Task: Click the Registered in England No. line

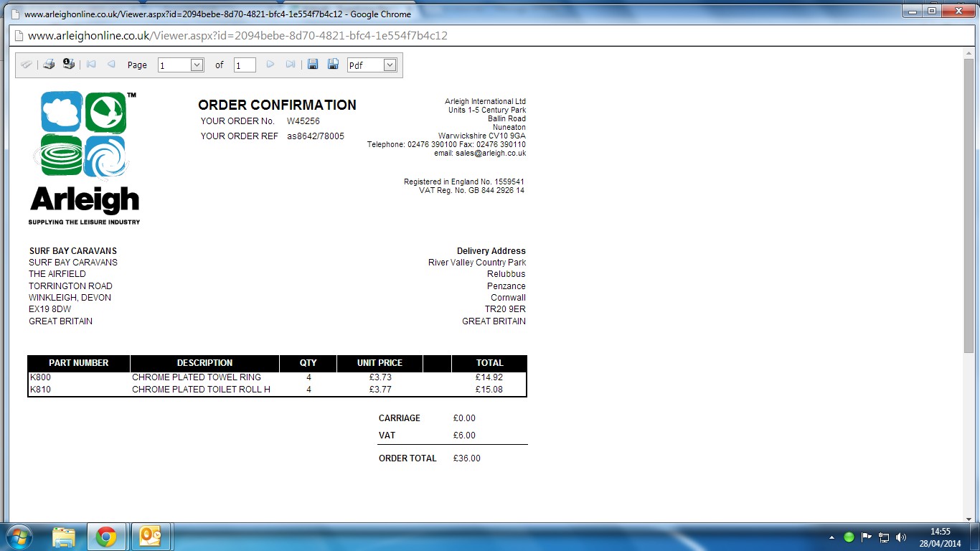Action: [464, 182]
